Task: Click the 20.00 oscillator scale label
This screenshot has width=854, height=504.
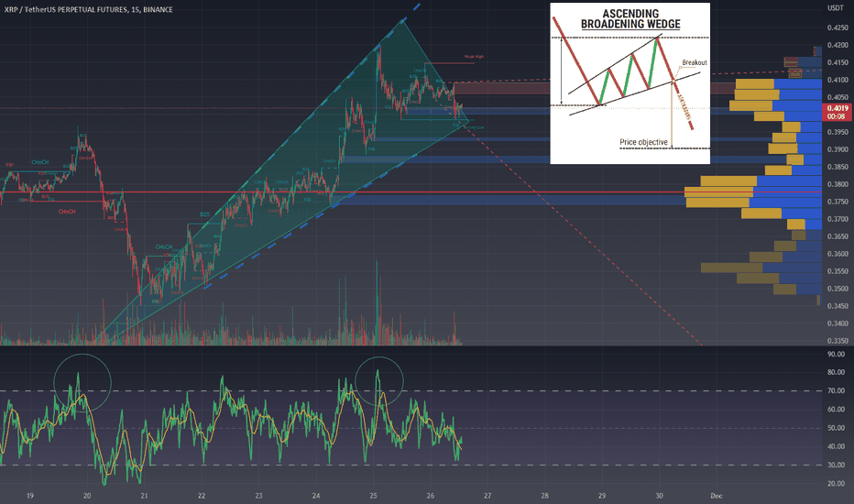Action: point(836,484)
